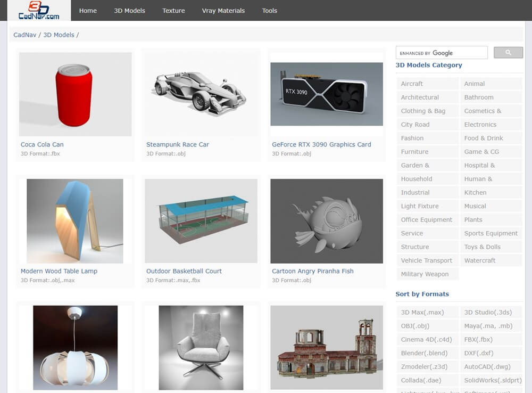
Task: Open the Cartoon Angry Piranha Fish image
Action: coord(327,221)
